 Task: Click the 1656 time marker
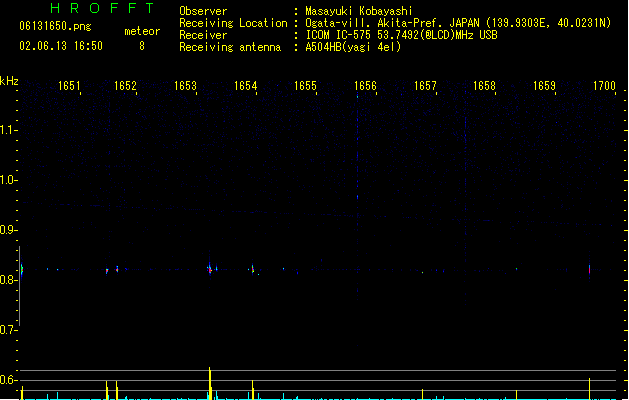pyautogui.click(x=365, y=86)
